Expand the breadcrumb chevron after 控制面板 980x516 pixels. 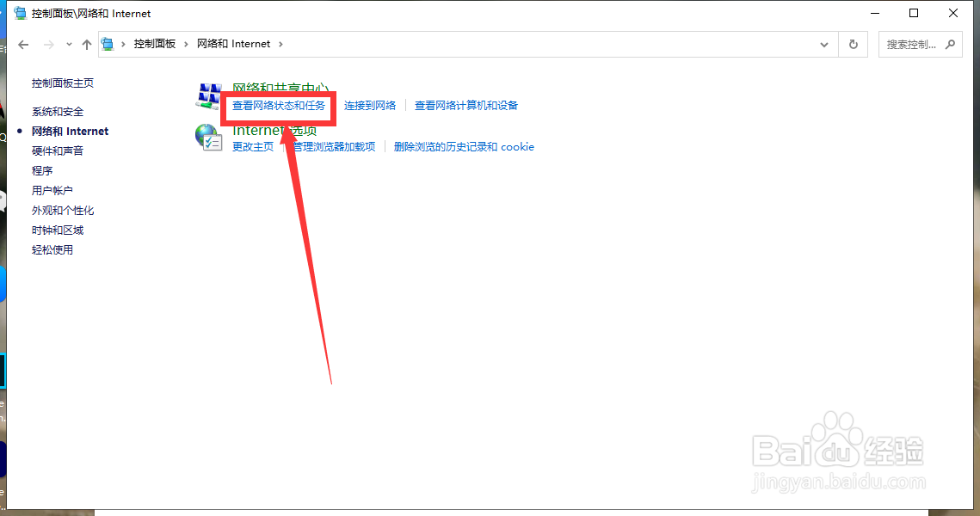(x=186, y=43)
